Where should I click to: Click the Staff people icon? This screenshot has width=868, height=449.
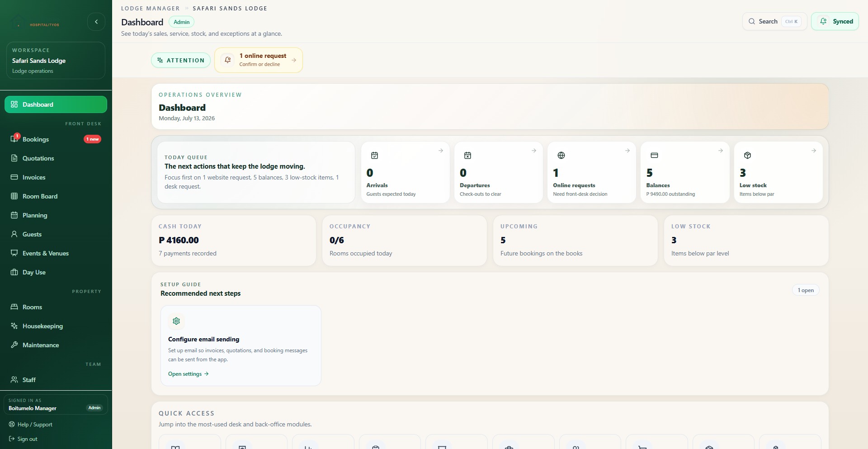click(x=14, y=380)
